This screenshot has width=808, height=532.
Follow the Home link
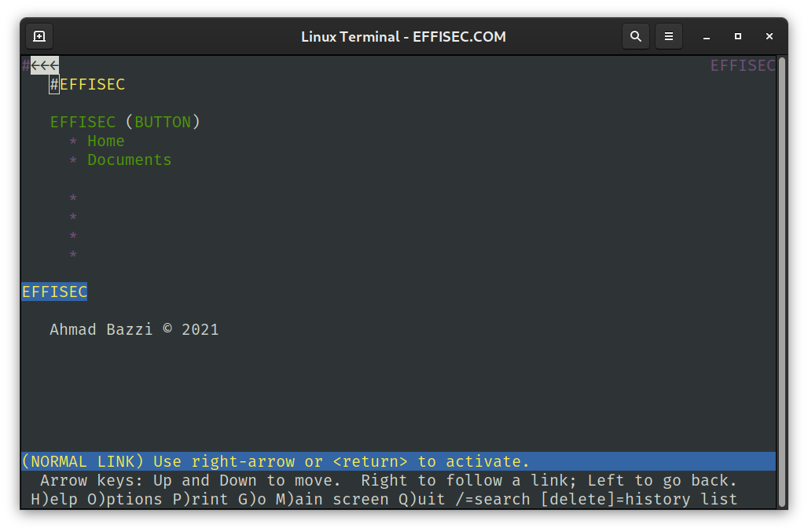click(x=105, y=141)
